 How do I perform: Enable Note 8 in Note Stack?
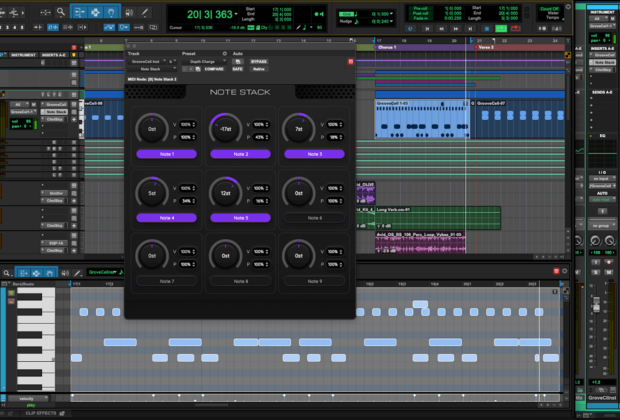(x=240, y=281)
